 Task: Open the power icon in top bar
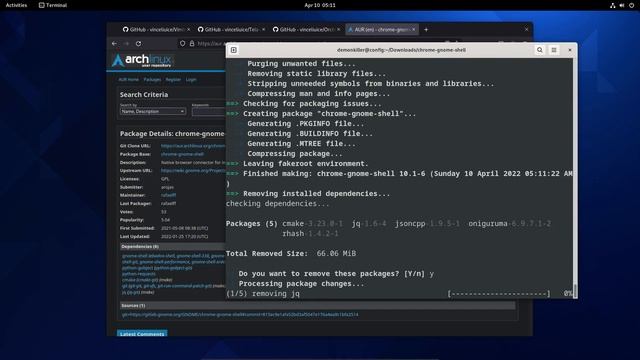[631, 5]
